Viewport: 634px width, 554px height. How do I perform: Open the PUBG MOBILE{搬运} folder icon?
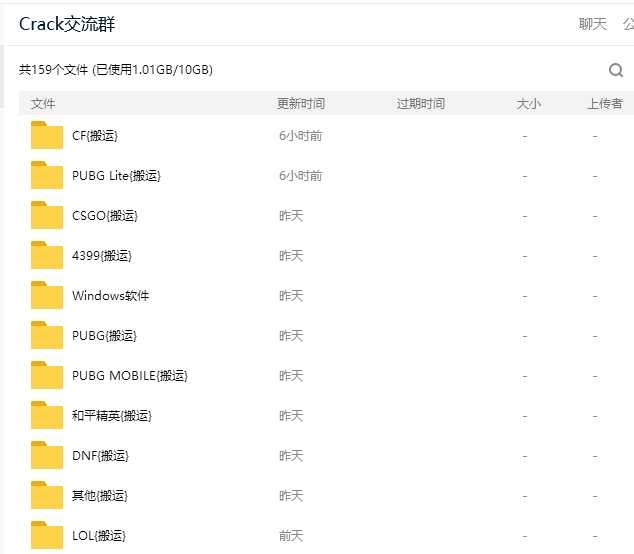coord(47,375)
